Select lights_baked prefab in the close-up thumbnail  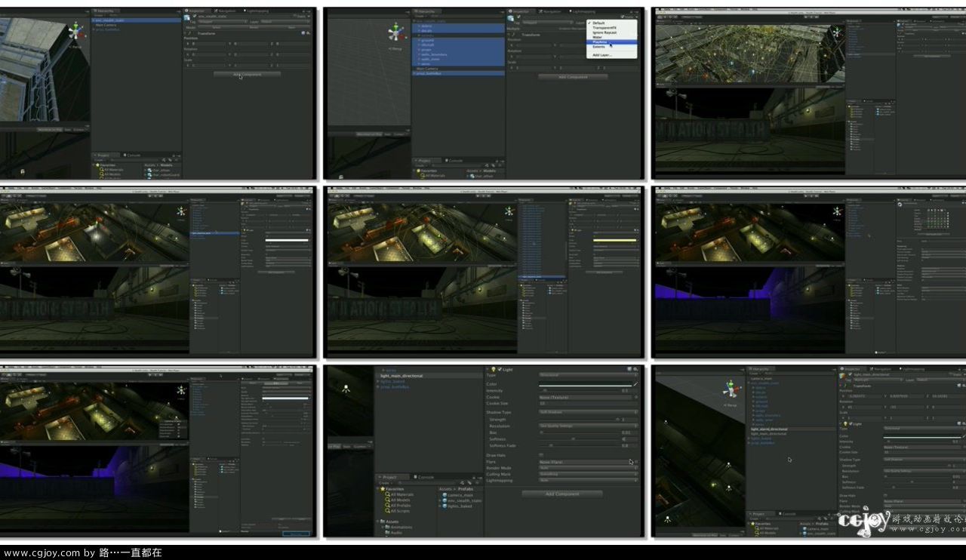tap(457, 506)
